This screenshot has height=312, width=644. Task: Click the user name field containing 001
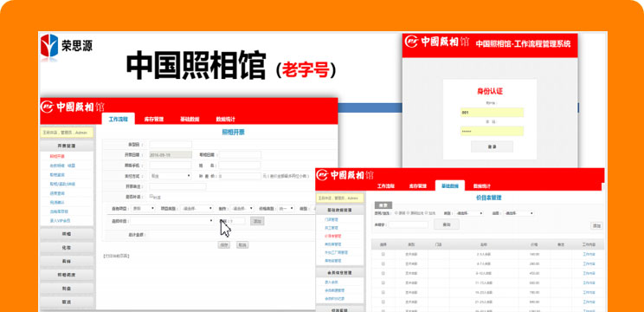tap(492, 112)
